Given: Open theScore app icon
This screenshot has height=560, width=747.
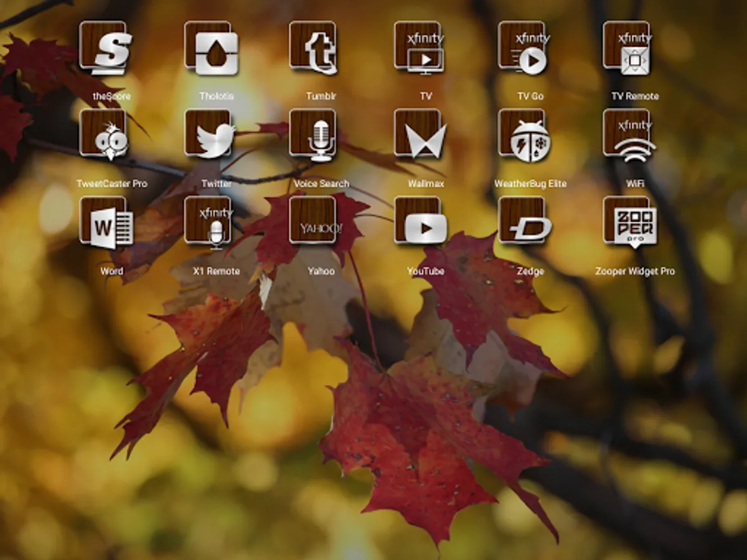Looking at the screenshot, I should (106, 48).
